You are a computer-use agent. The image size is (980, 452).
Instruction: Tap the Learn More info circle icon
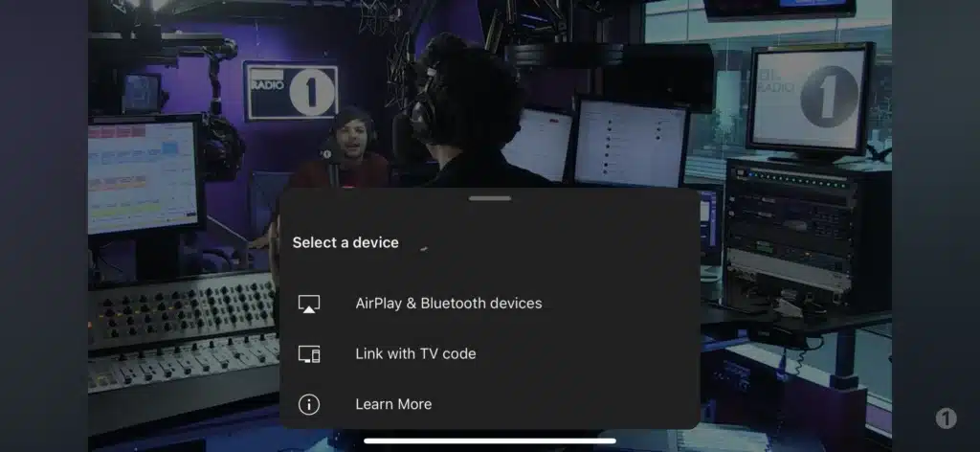point(309,404)
